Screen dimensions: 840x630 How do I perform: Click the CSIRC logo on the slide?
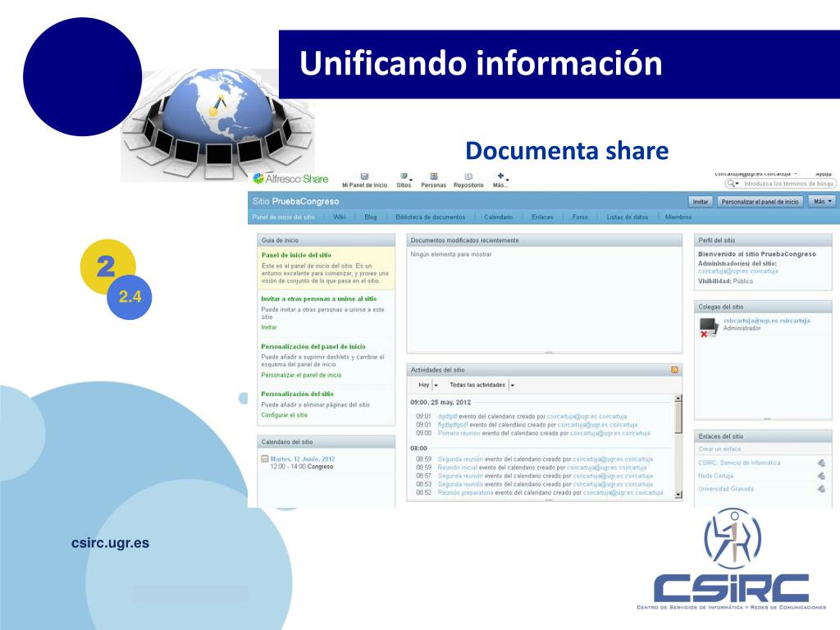[731, 559]
